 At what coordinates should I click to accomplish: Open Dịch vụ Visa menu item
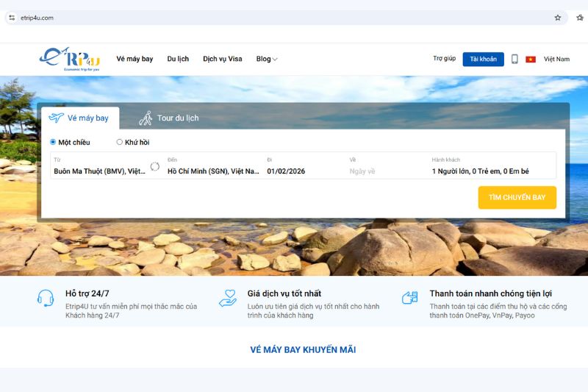(x=223, y=59)
